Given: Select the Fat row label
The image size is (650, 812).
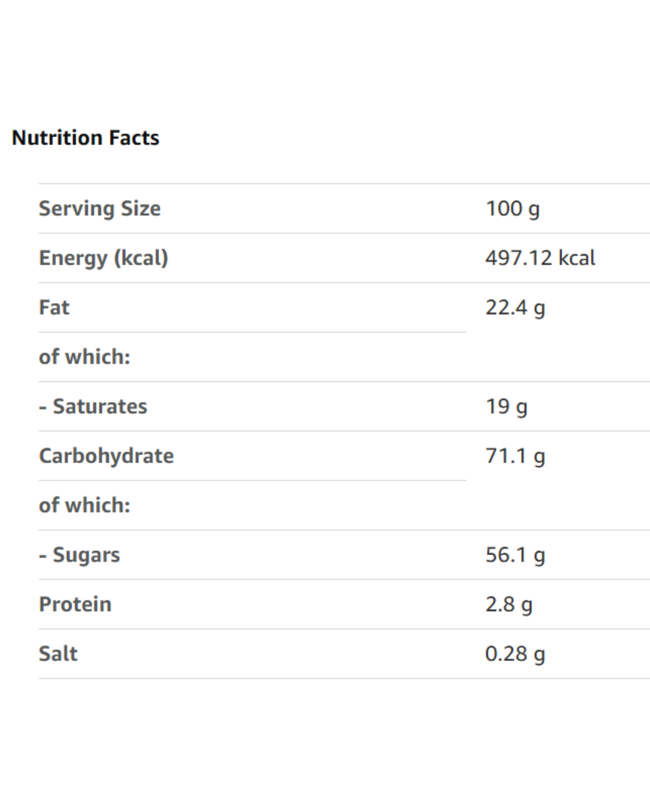Looking at the screenshot, I should pyautogui.click(x=54, y=307).
